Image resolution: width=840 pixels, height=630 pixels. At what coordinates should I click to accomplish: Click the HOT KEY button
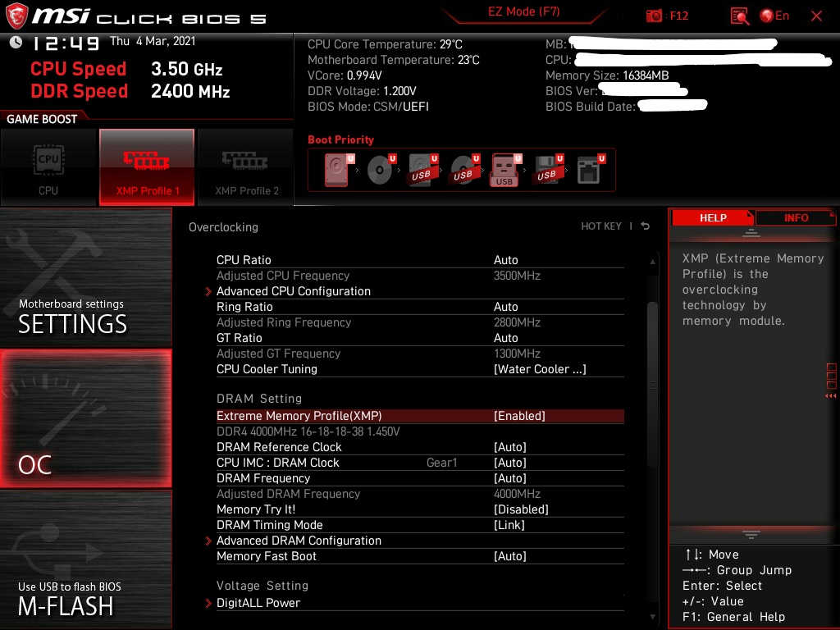[601, 226]
